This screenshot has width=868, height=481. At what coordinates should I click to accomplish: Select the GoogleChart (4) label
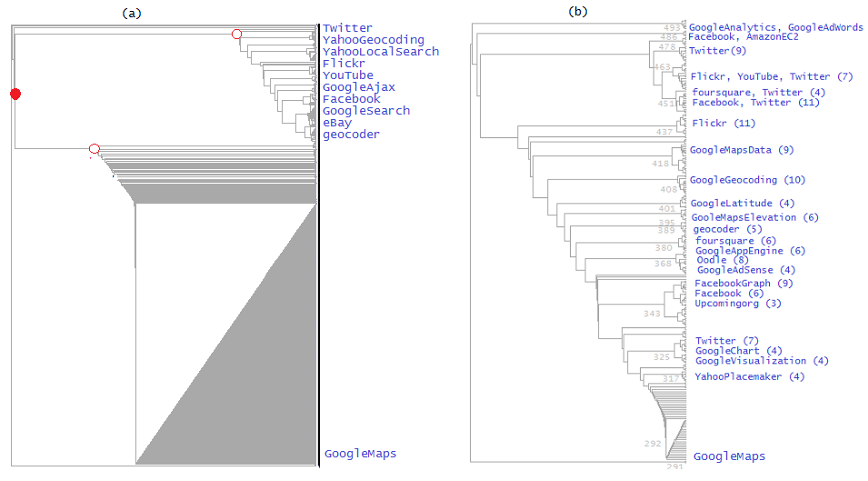738,351
